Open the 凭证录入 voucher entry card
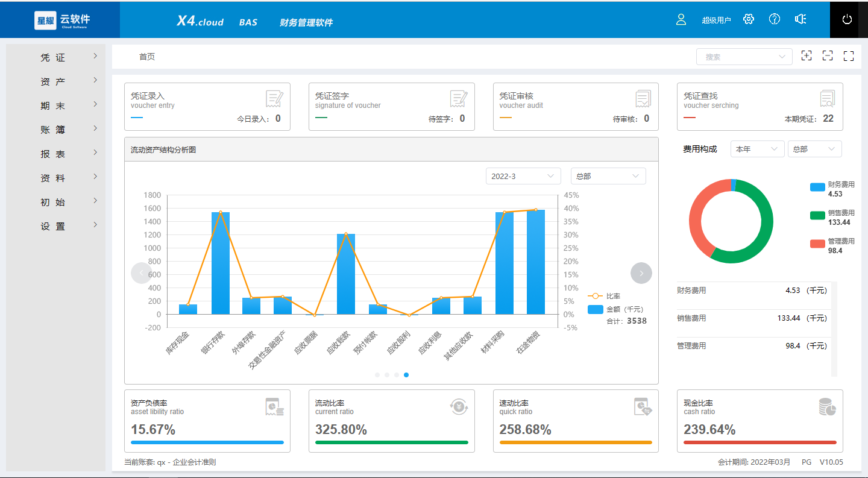Screen dimensions: 868x478 [x=207, y=107]
